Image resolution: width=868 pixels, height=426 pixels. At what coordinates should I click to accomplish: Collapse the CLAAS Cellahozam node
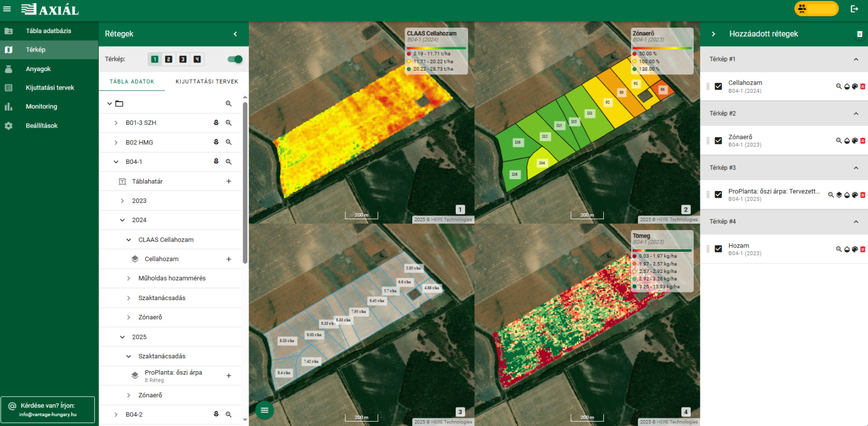point(129,240)
